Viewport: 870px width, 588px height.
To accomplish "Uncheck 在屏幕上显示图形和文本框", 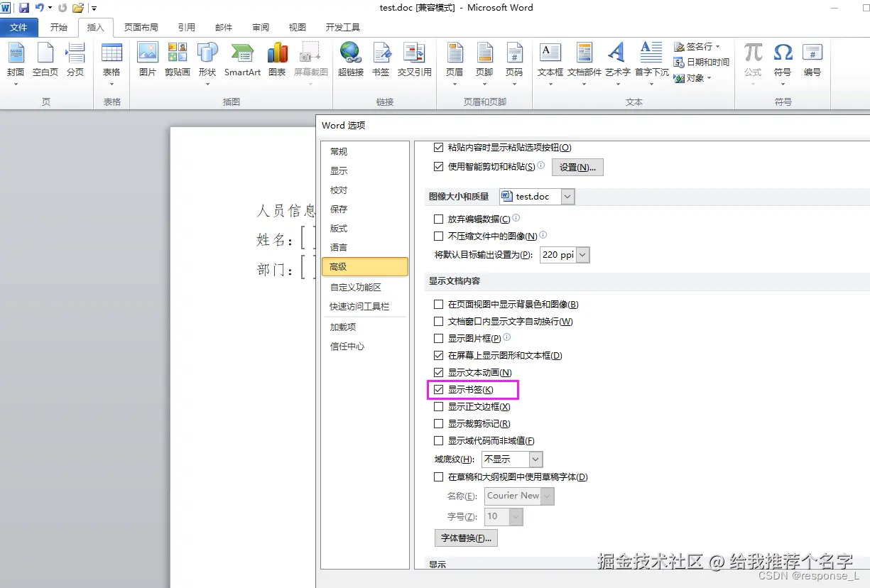I will click(x=438, y=356).
